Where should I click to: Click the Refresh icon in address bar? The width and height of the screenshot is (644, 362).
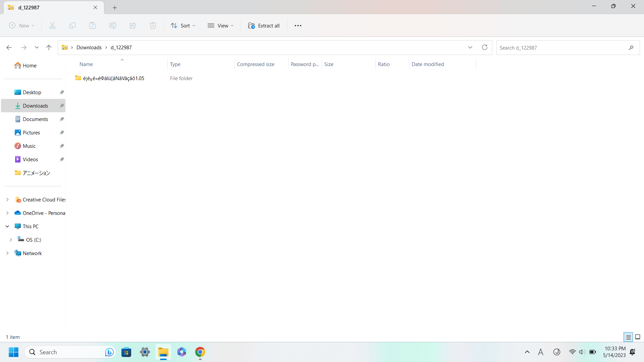click(484, 48)
